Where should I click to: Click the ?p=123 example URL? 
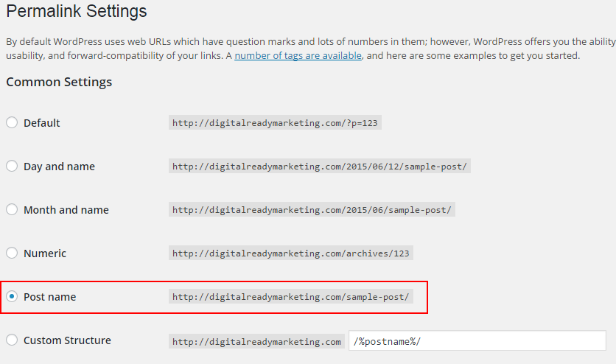click(x=275, y=123)
